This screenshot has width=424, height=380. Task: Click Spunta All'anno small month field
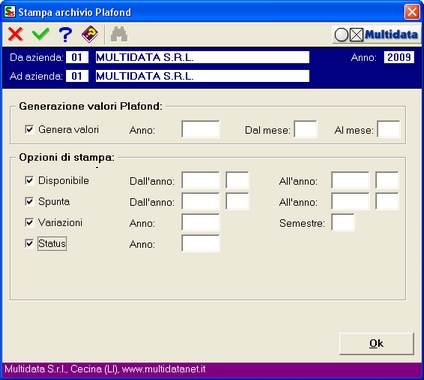[387, 201]
